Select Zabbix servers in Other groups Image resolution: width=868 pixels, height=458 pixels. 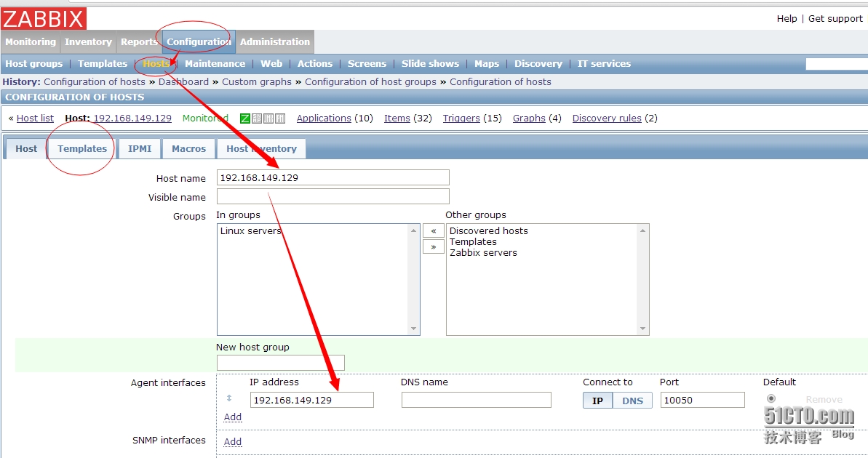tap(483, 253)
